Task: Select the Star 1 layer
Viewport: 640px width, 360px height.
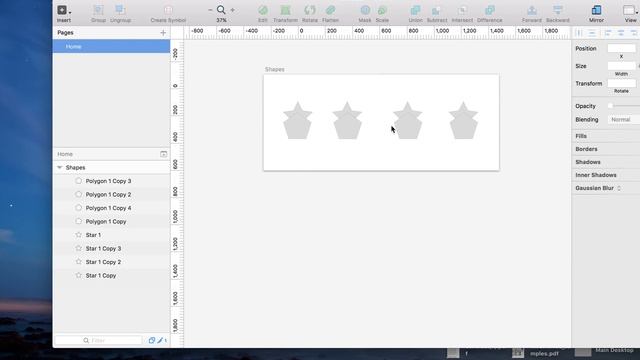Action: tap(111, 235)
